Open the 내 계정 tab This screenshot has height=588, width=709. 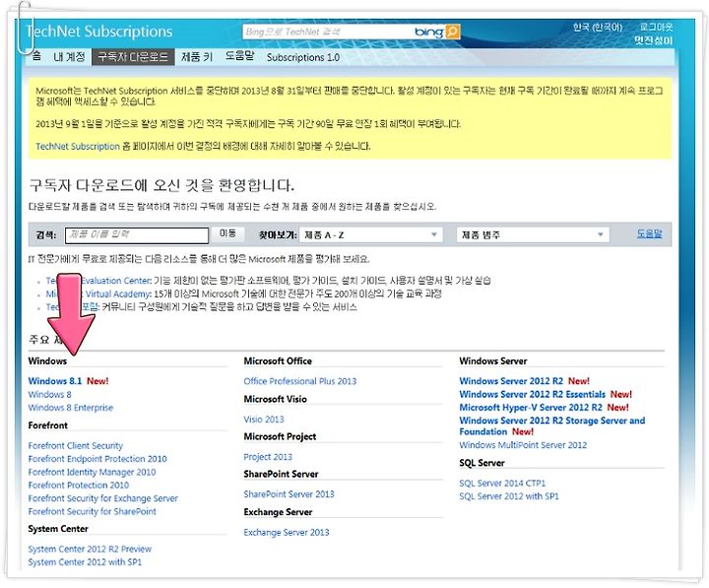pyautogui.click(x=69, y=56)
